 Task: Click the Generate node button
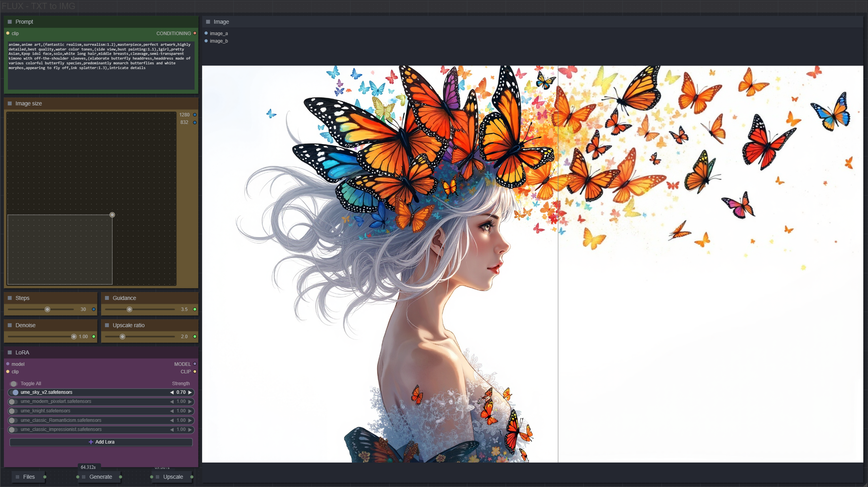coord(101,477)
